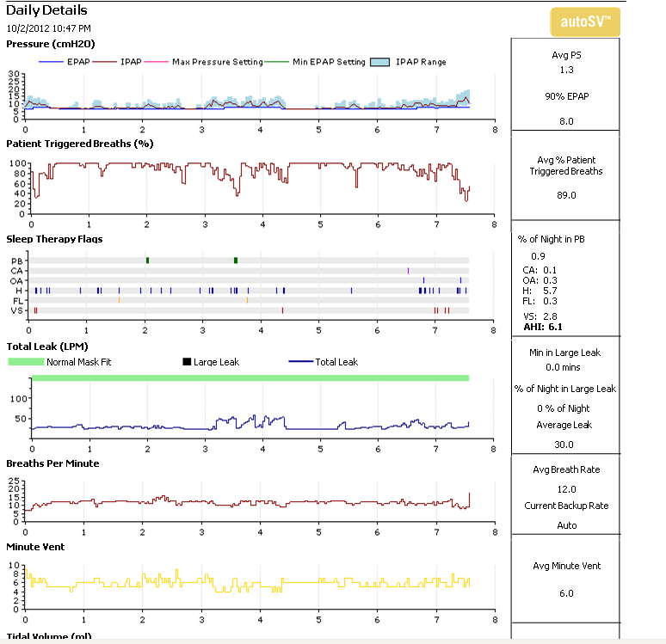Click the Daily Details heading
The width and height of the screenshot is (666, 644).
pyautogui.click(x=46, y=10)
